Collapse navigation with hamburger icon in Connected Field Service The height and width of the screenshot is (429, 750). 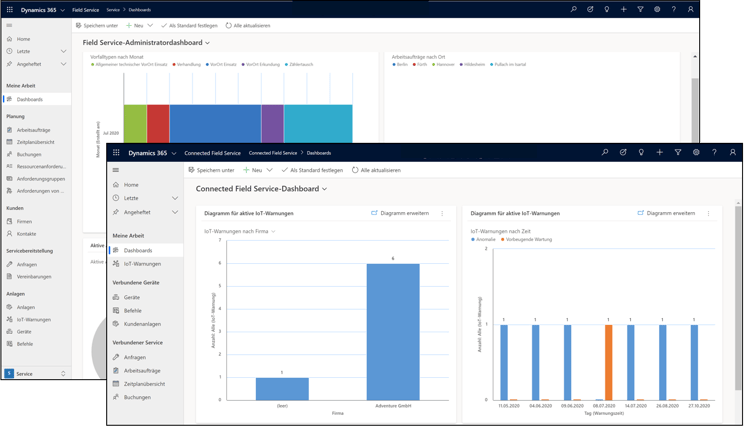tap(116, 170)
